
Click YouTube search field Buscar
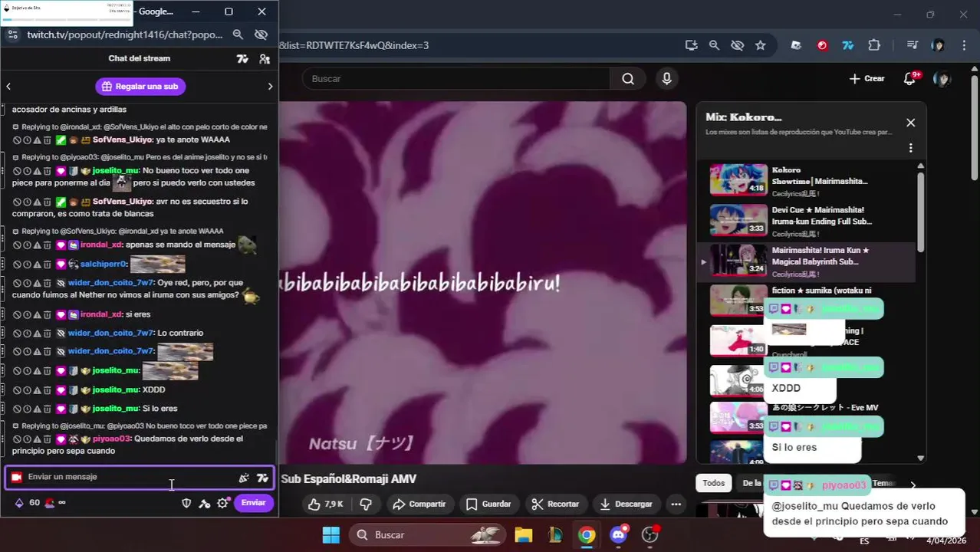point(456,79)
